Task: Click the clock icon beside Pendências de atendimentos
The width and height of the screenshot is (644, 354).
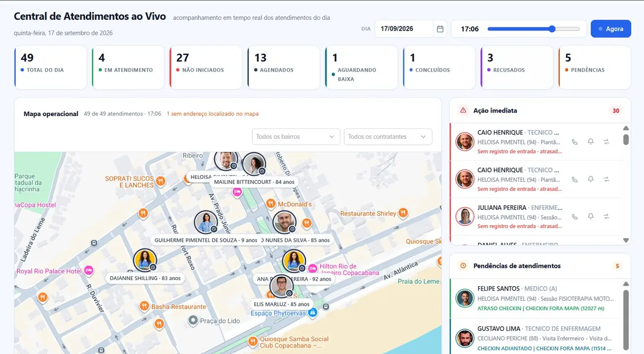Action: (x=463, y=266)
